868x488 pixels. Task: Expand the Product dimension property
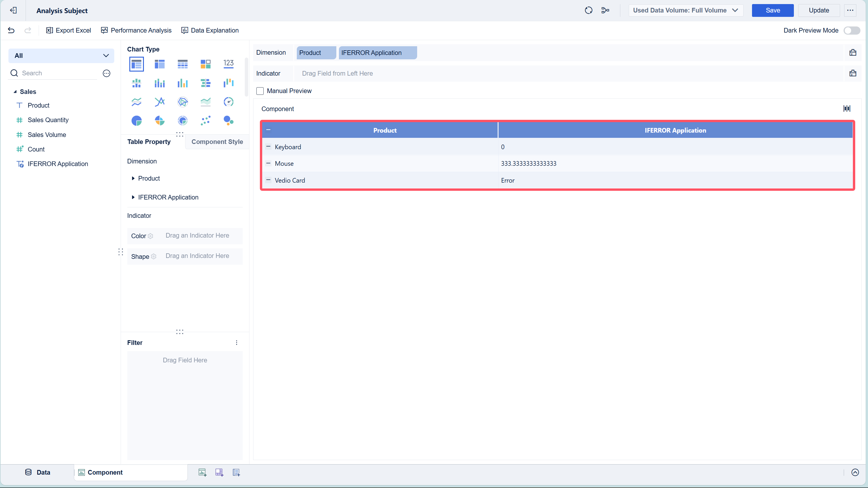tap(133, 178)
